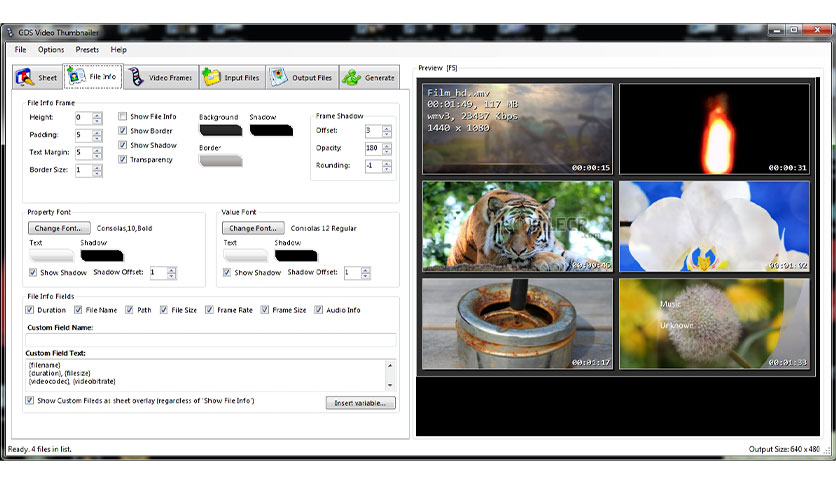Pick the Value Font Shadow color swatch
Viewport: 836px width, 484px height.
tap(296, 255)
